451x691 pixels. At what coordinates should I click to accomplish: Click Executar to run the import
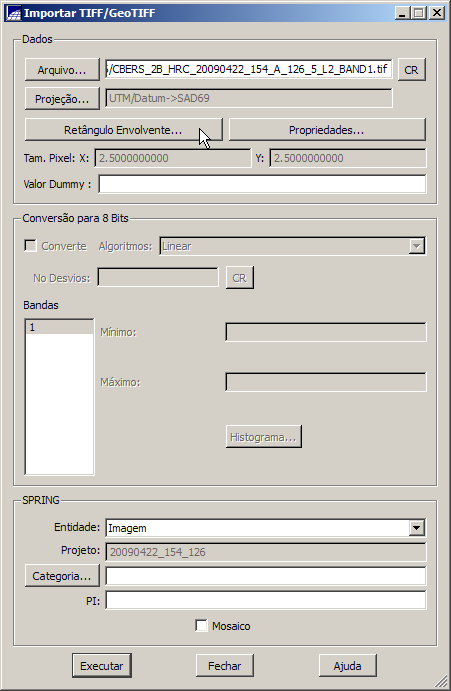pos(102,665)
